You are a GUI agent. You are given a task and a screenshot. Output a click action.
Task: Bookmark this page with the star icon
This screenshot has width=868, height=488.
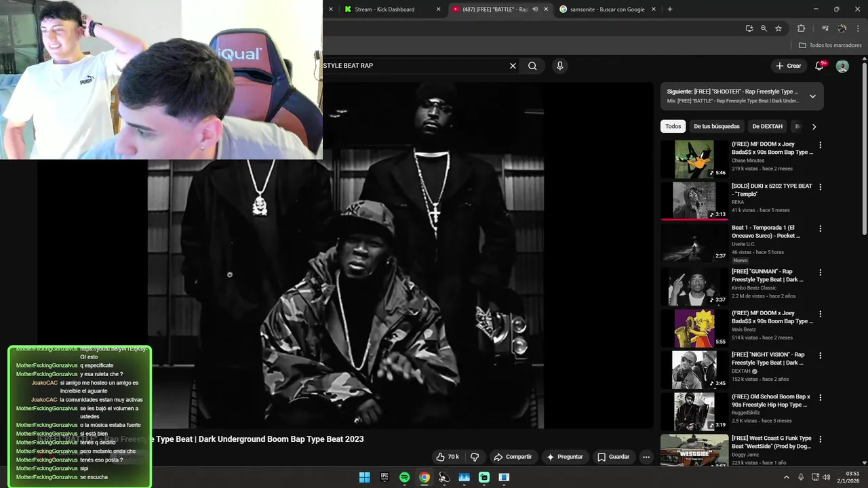(778, 28)
